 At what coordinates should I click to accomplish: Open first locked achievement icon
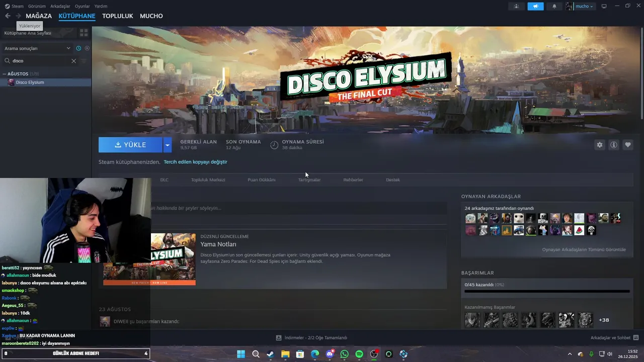coord(472,320)
